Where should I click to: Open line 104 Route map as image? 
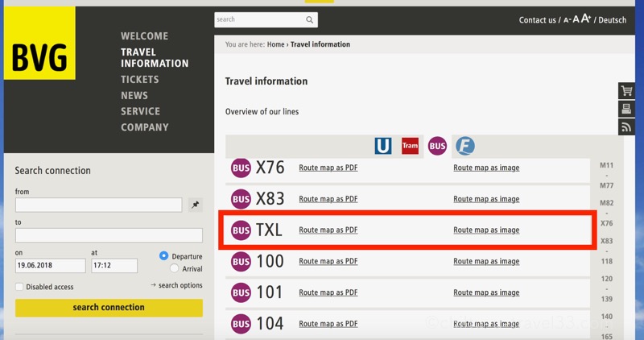click(x=486, y=324)
